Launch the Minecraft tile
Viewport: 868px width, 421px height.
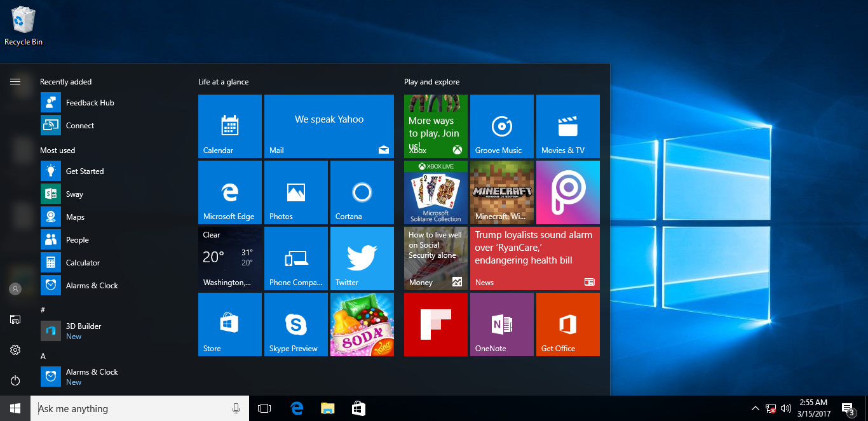(x=502, y=192)
